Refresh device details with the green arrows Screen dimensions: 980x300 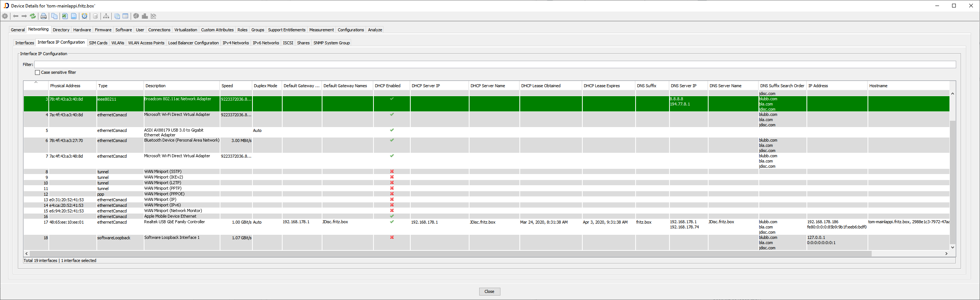coord(33,16)
